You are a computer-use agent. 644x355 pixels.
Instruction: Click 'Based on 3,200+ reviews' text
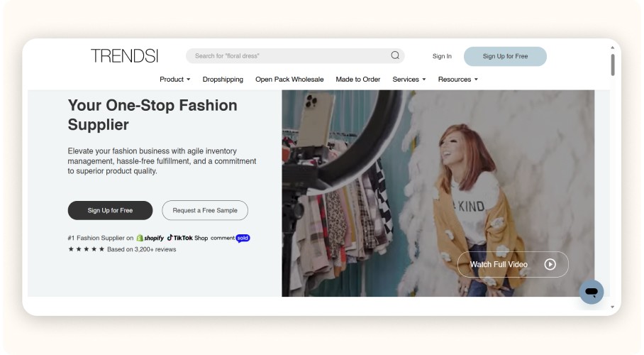142,249
